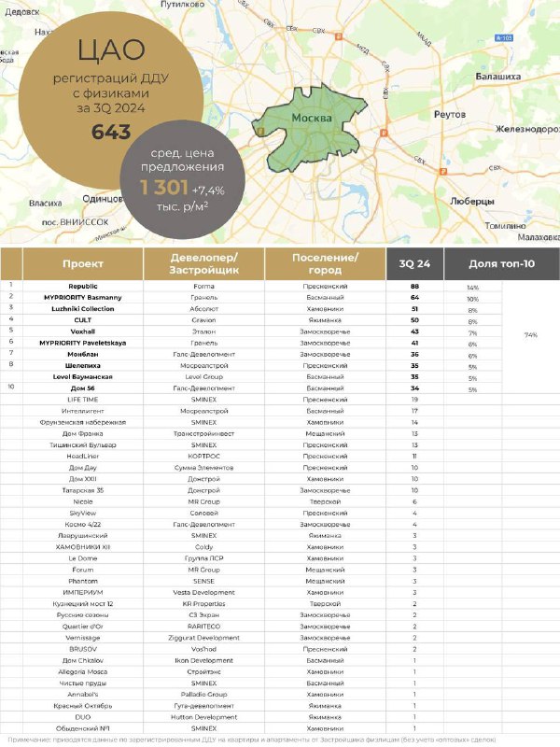Click the Москва label on the green district
Image resolution: width=560 pixels, height=747 pixels.
(312, 118)
